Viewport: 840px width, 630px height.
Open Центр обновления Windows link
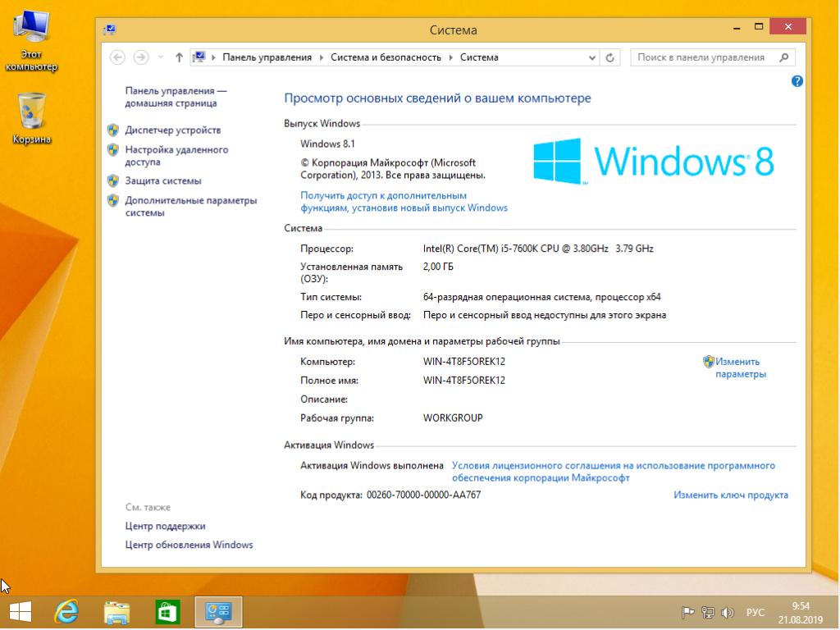(189, 545)
